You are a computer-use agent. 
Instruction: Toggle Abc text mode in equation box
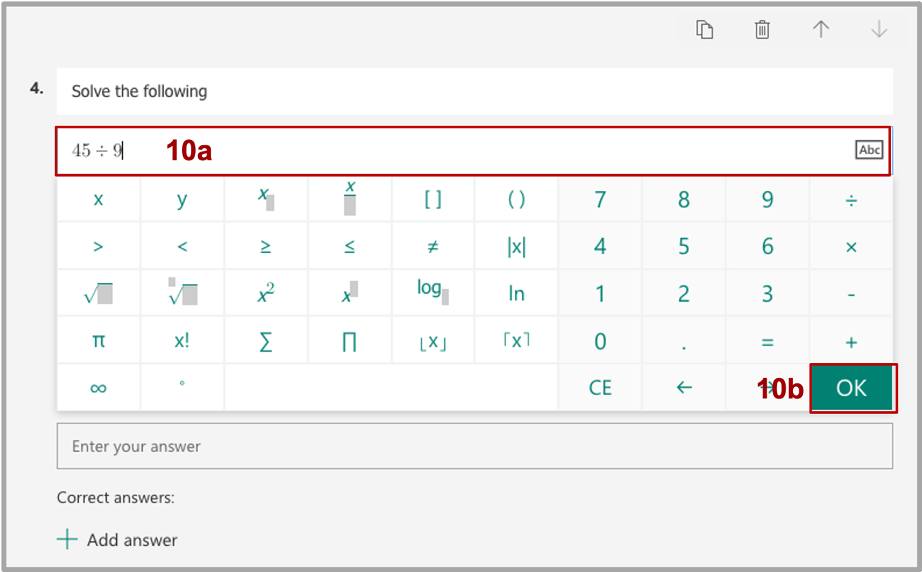click(869, 150)
